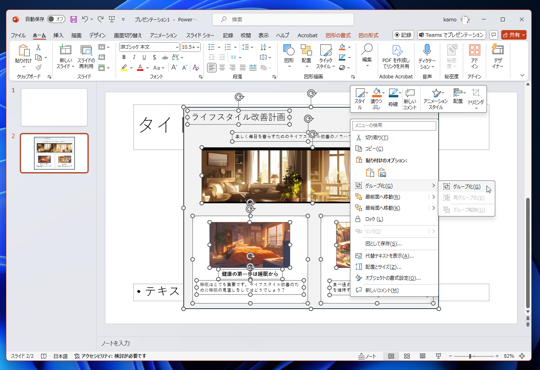Open bullets list dropdown arrow
This screenshot has width=540, height=370.
coord(219,47)
